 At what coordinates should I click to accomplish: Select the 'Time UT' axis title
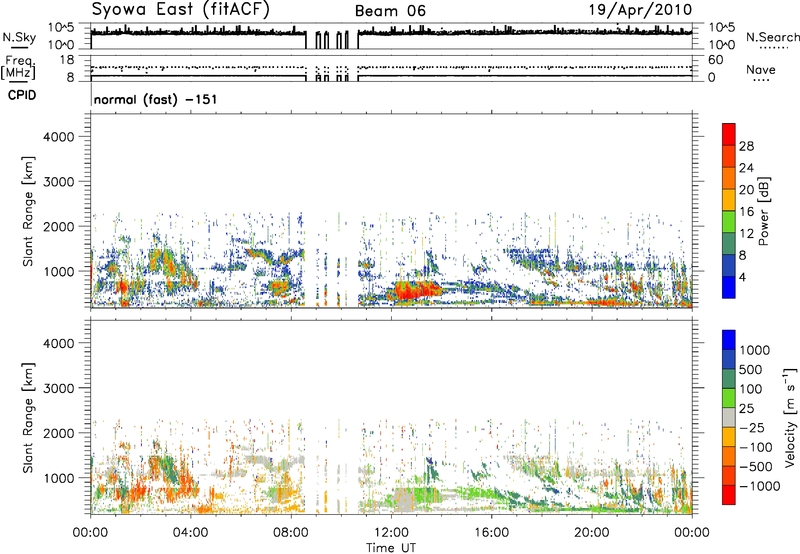391,548
